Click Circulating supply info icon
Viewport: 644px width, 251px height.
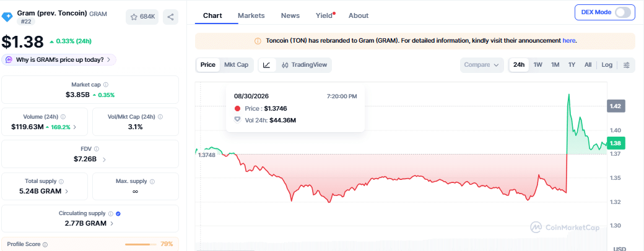click(x=110, y=214)
